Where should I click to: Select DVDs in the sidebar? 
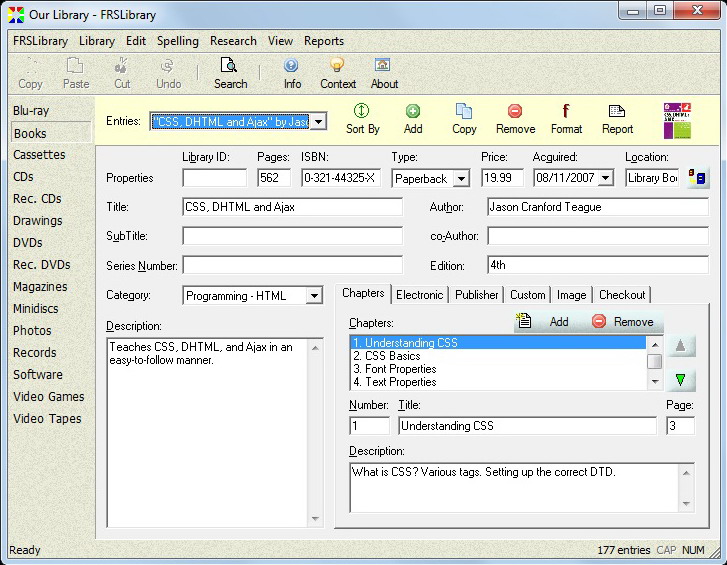[x=27, y=243]
